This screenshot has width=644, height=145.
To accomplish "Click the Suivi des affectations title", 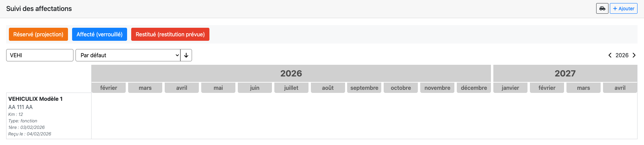I will 39,9.
